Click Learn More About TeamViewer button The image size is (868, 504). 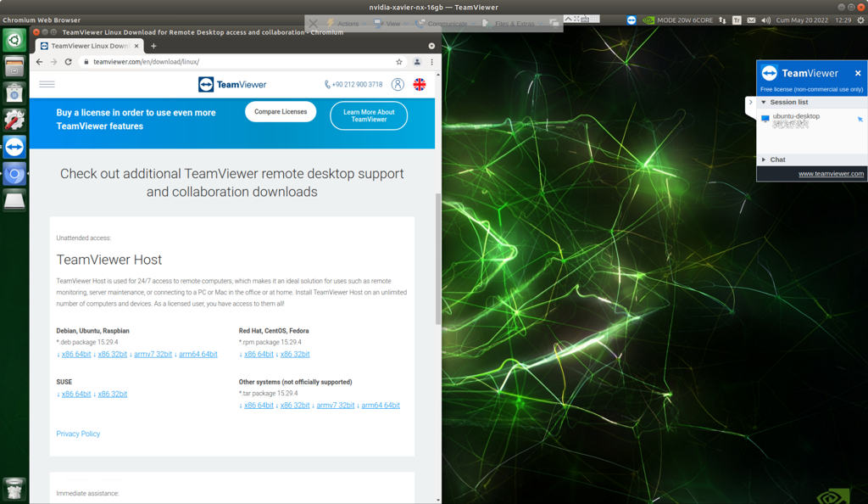click(369, 115)
